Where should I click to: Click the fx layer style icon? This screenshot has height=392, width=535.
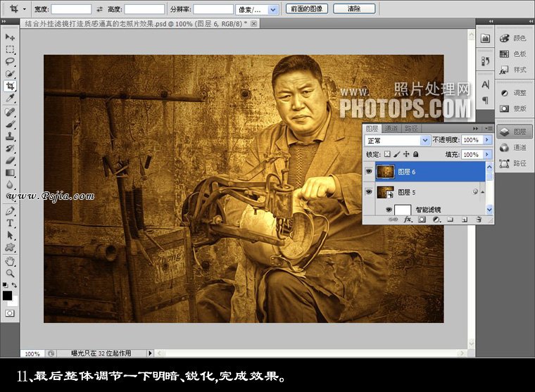(x=408, y=220)
